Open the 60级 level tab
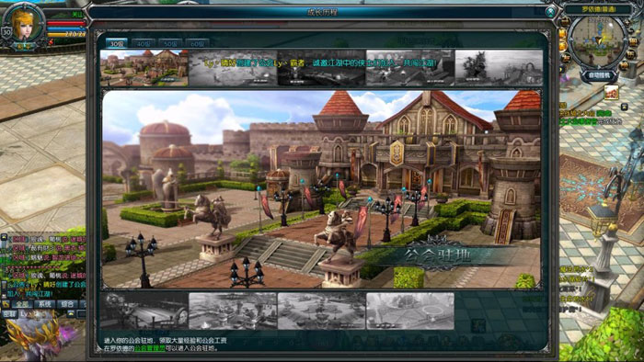644x362 pixels. click(x=197, y=43)
